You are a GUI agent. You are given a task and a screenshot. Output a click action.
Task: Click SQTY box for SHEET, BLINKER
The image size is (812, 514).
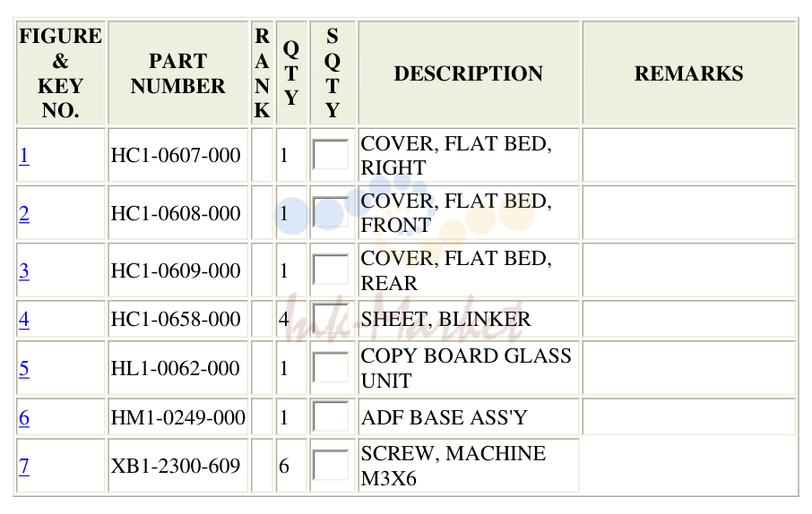pos(331,318)
